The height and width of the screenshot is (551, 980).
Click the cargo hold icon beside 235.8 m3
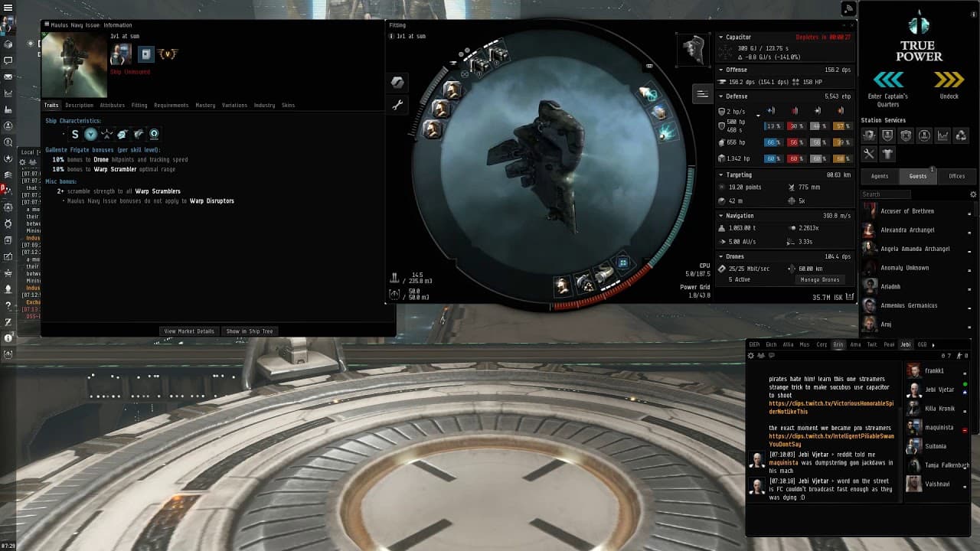pos(395,278)
